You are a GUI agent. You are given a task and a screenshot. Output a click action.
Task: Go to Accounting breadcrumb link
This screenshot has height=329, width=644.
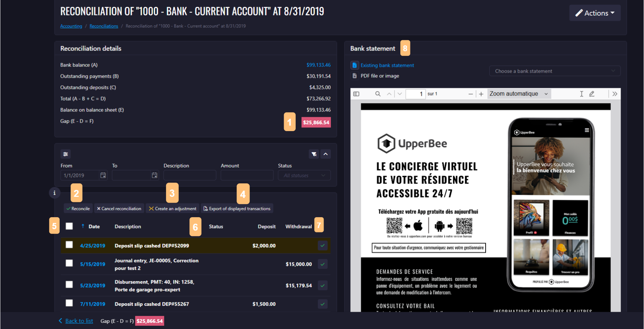(x=71, y=26)
